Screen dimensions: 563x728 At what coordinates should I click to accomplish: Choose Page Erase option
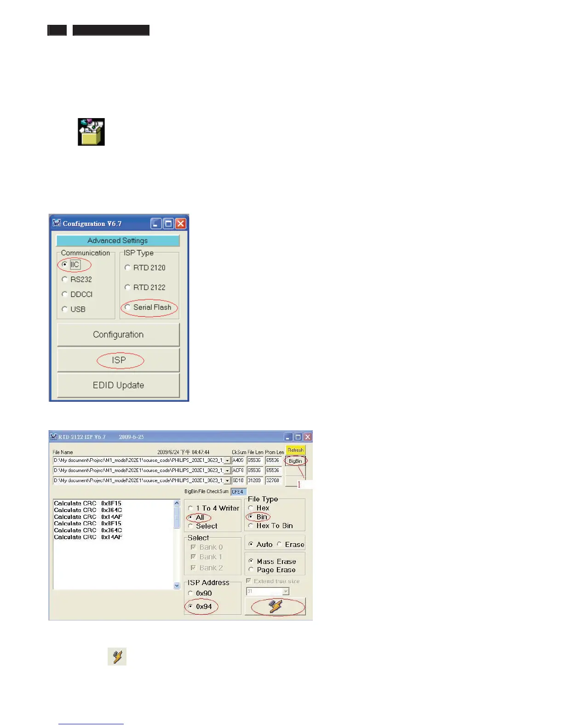[272, 570]
